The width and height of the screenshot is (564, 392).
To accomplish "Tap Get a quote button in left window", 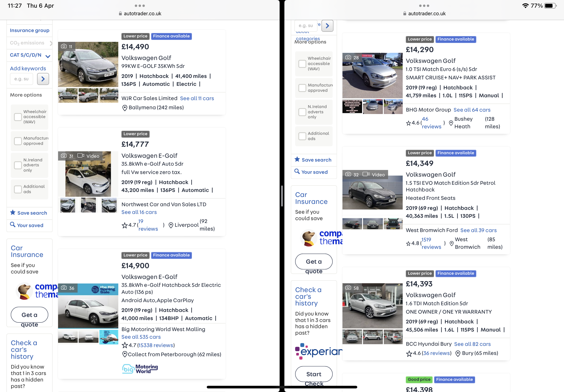I will point(29,315).
